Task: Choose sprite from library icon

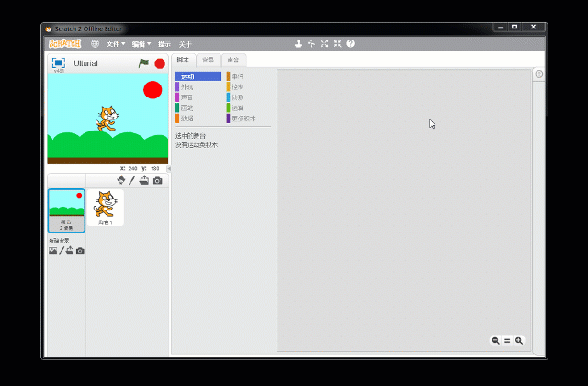Action: [120, 180]
